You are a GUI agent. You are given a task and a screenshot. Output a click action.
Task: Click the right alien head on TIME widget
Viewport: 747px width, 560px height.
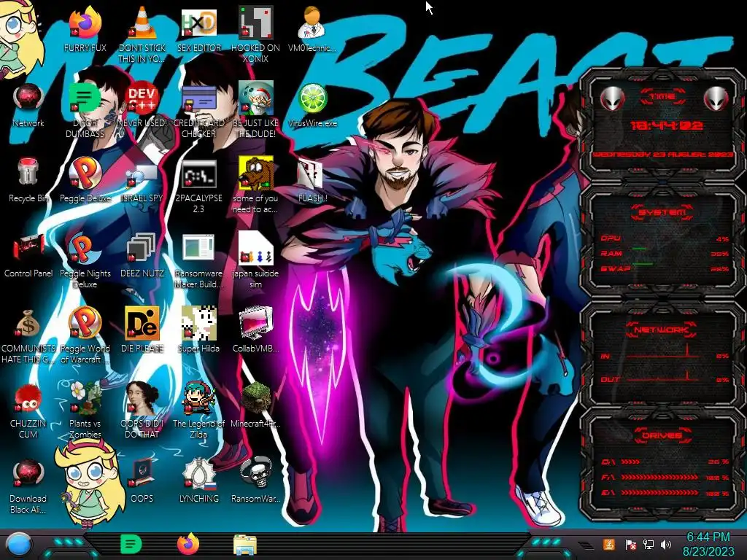[x=716, y=98]
